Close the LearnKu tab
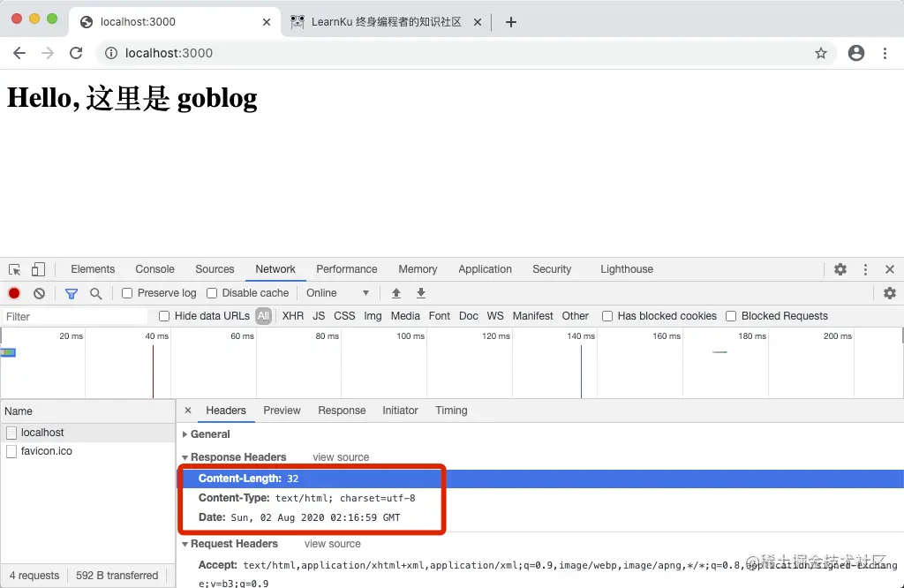Image resolution: width=904 pixels, height=588 pixels. (478, 22)
